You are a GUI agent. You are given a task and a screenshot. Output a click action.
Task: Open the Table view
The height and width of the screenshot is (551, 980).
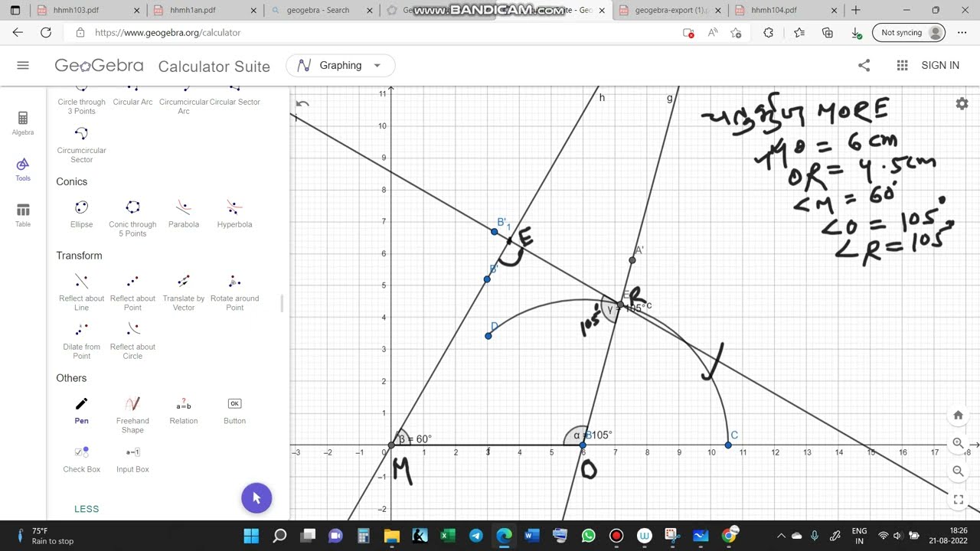click(23, 215)
